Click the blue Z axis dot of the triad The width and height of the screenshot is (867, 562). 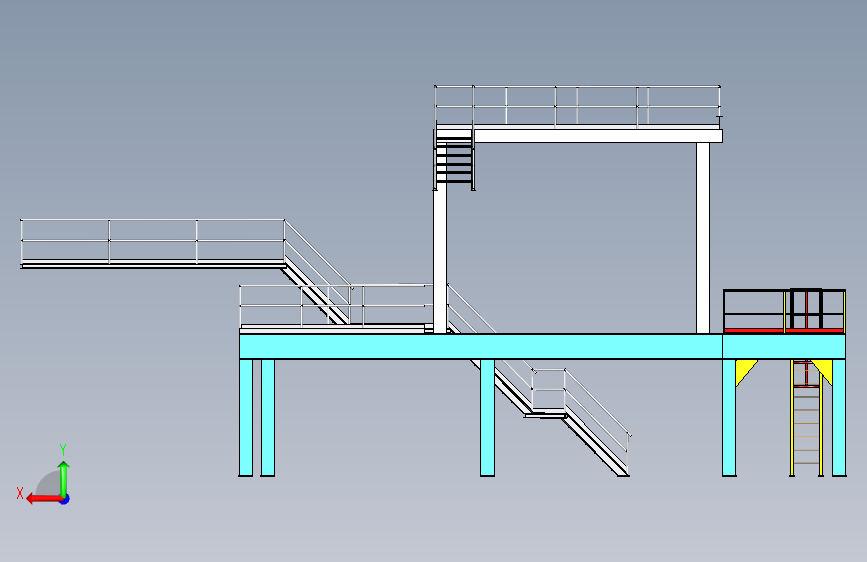(65, 499)
